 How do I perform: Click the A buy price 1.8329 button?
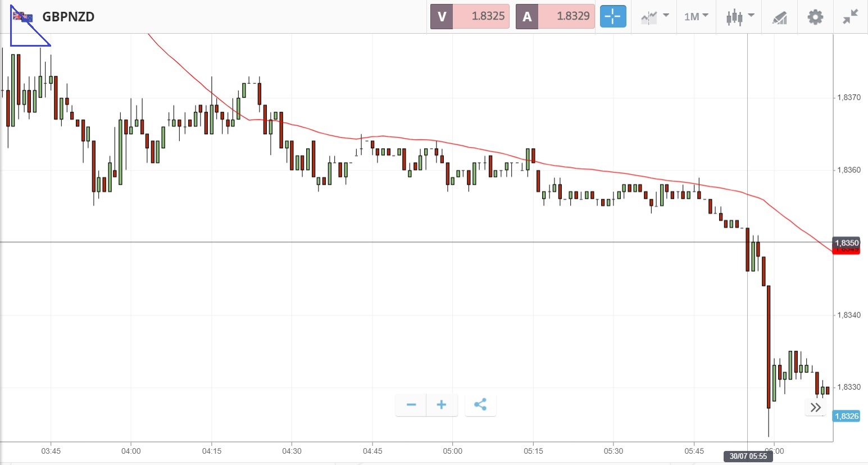[x=555, y=16]
